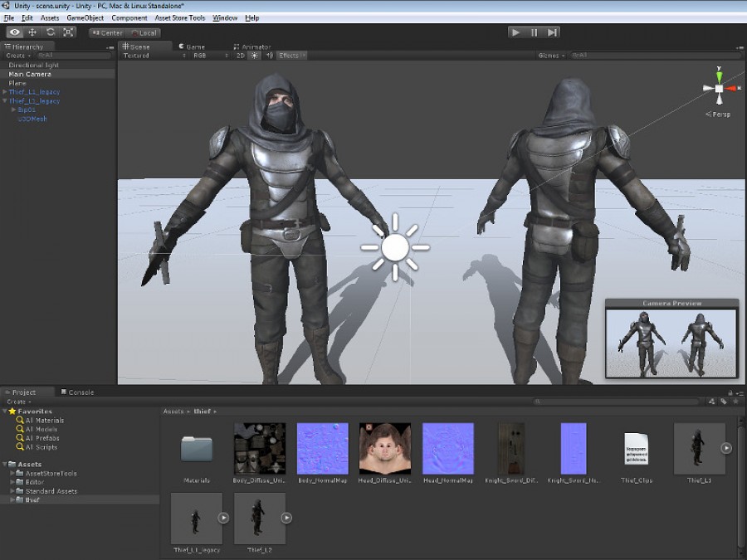The height and width of the screenshot is (560, 747).
Task: Expand Thief_L1_legacy in Hierarchy
Action: (x=5, y=92)
